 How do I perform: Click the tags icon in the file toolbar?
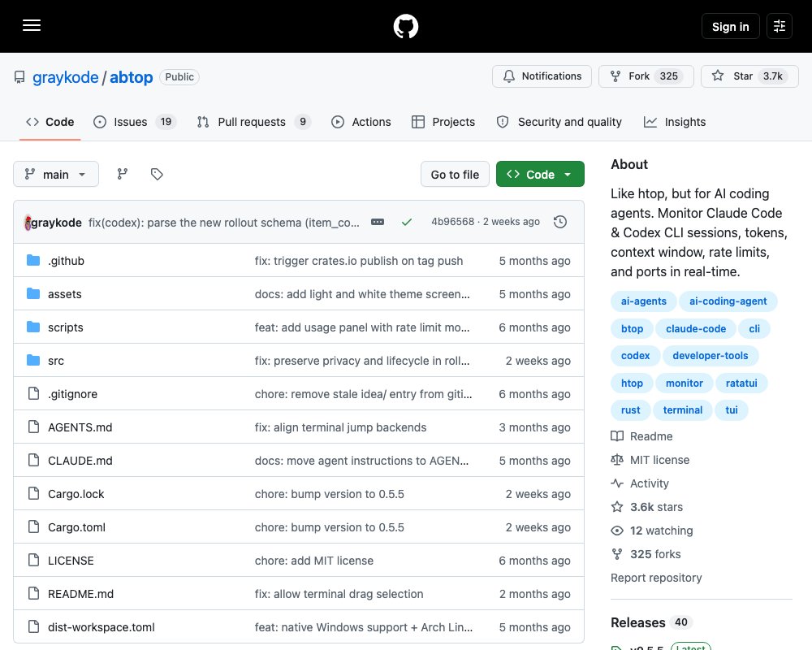[157, 174]
